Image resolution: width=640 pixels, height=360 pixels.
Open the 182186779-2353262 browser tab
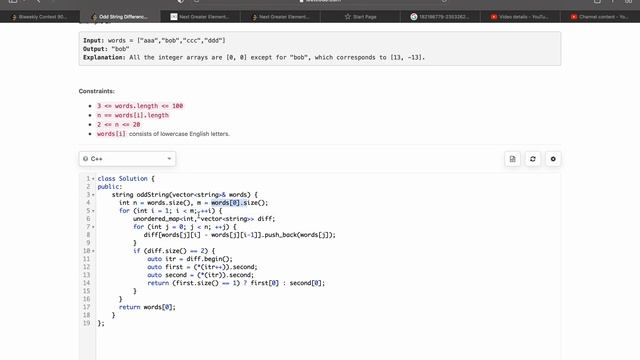click(x=440, y=17)
